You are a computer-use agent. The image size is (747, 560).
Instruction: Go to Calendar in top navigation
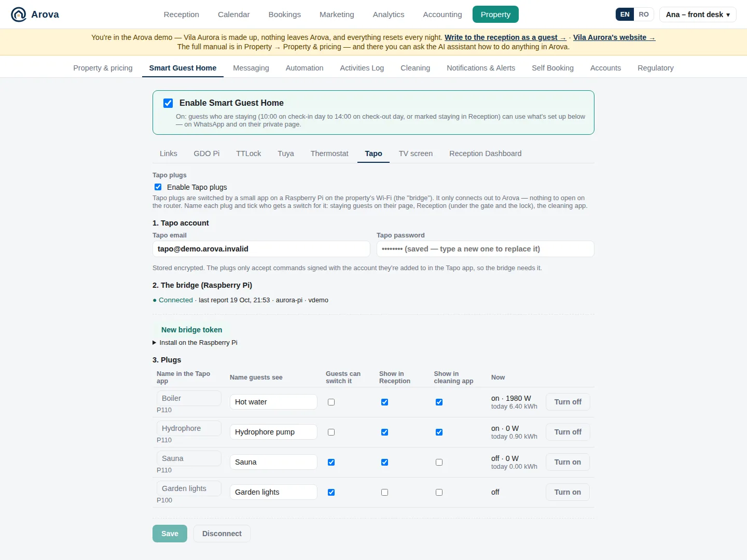tap(233, 15)
